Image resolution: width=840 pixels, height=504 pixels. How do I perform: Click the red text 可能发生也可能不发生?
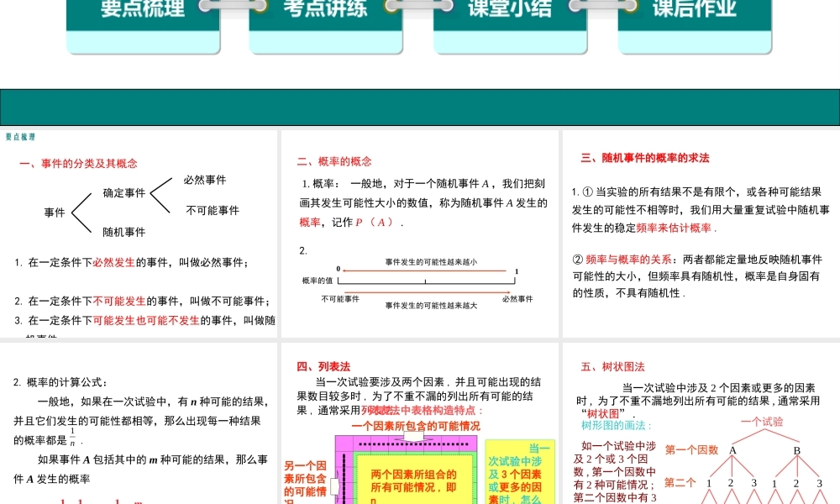pos(146,320)
